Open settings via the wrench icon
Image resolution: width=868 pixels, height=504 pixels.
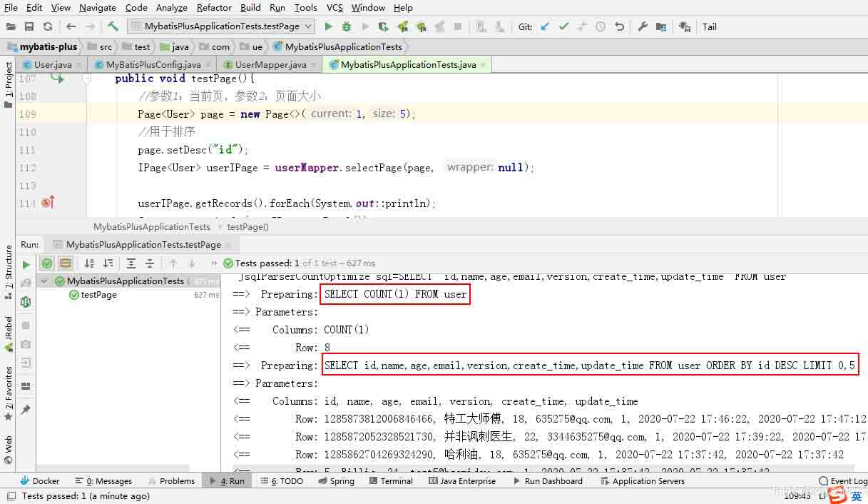643,26
